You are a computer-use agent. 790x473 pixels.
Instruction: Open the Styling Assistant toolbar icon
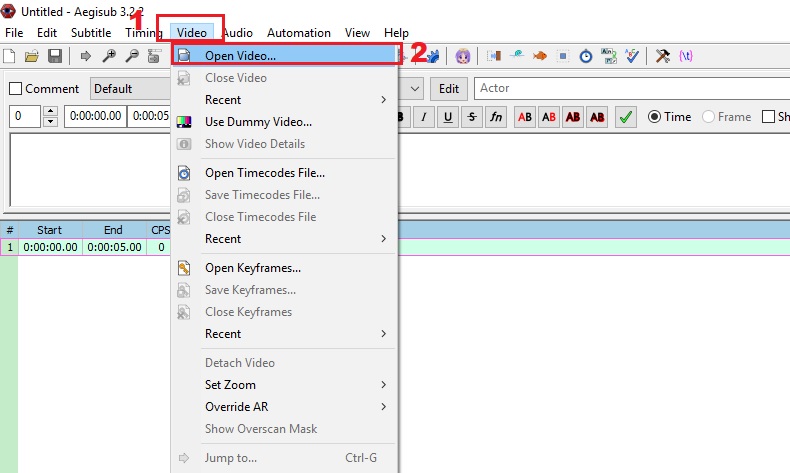516,55
